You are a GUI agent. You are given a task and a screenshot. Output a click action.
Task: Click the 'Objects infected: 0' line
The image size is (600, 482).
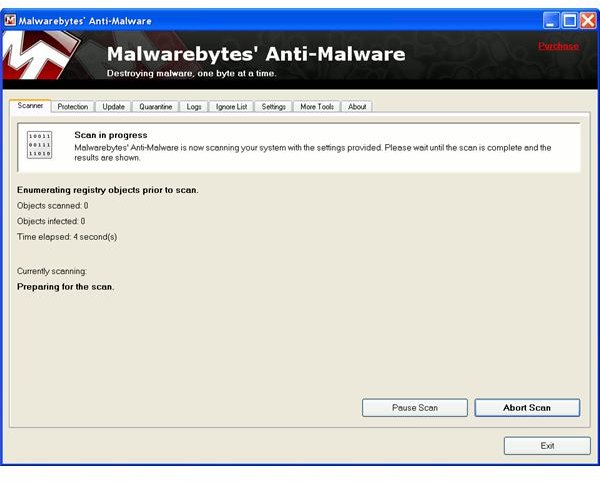pos(51,221)
